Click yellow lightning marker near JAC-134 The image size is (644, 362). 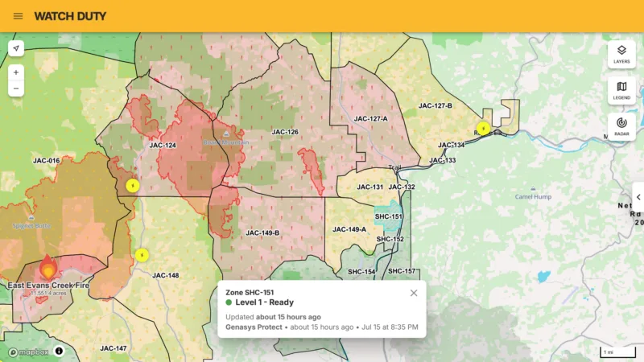pyautogui.click(x=483, y=129)
